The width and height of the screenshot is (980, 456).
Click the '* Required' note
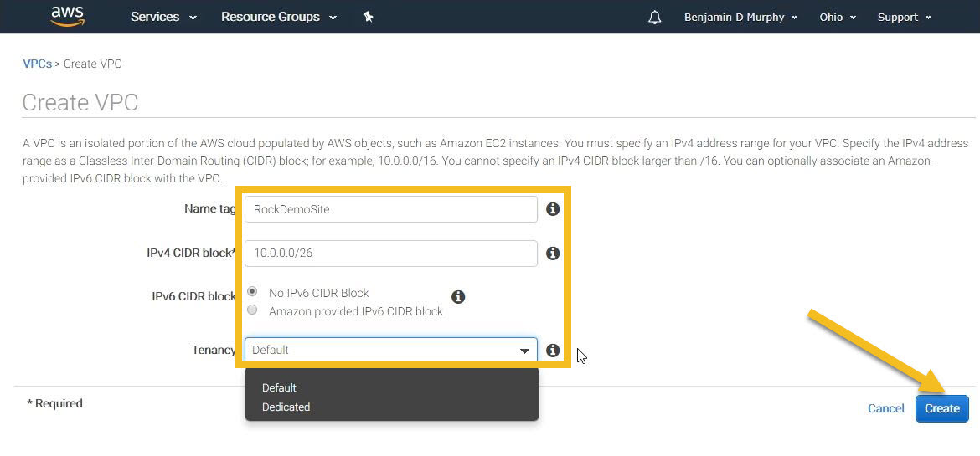54,403
